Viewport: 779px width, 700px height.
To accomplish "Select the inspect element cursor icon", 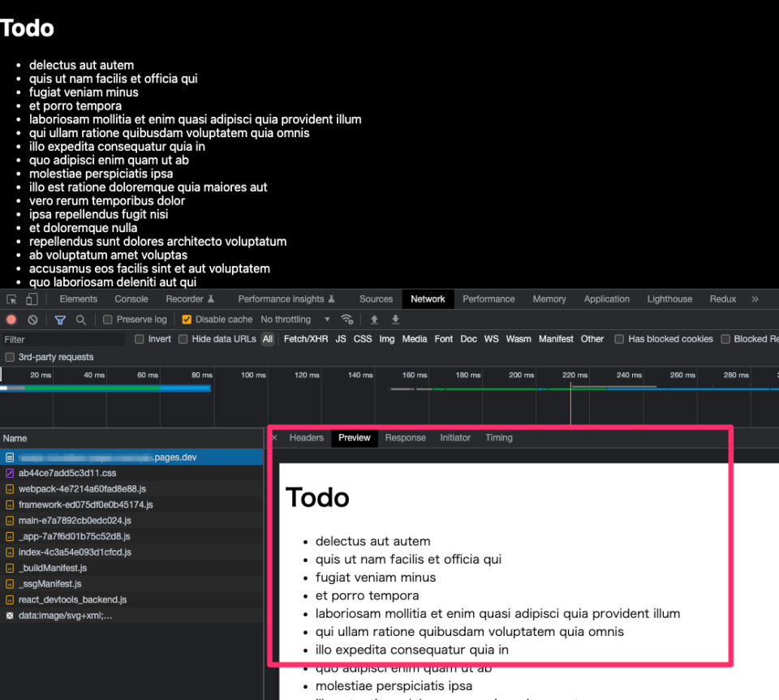I will pyautogui.click(x=12, y=299).
